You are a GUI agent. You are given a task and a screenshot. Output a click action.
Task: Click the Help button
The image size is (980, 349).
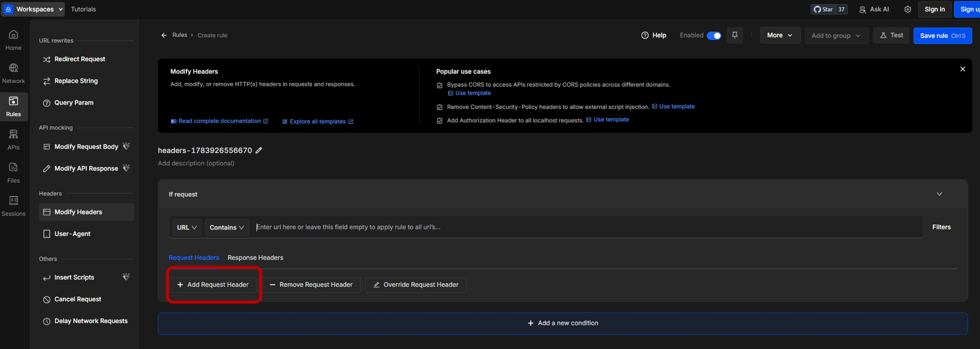click(x=653, y=35)
